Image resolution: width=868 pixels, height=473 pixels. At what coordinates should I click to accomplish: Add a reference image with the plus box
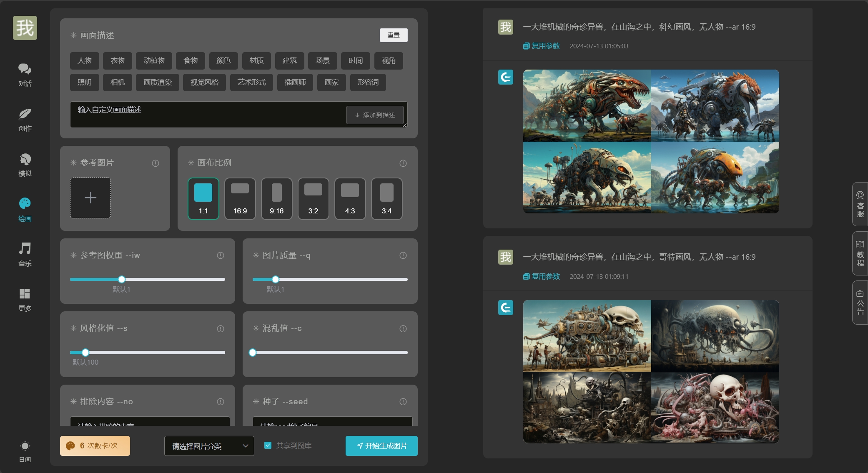[x=90, y=198]
